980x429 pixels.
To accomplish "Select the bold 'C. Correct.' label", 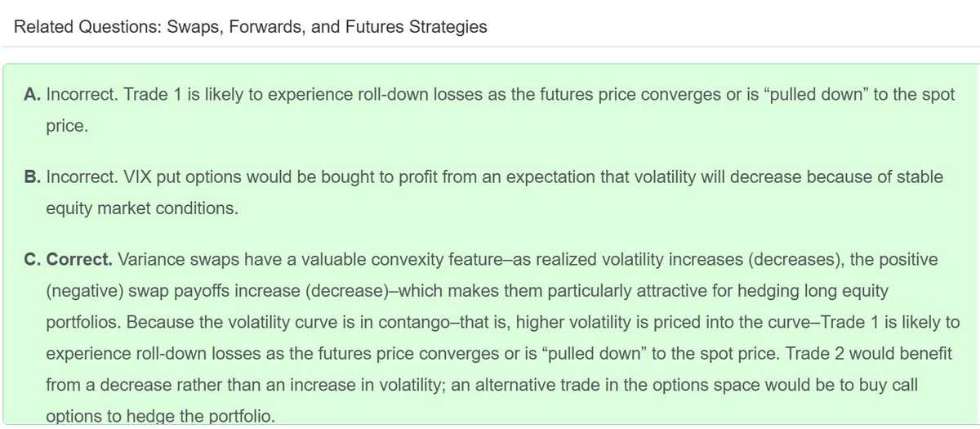I will click(x=69, y=260).
